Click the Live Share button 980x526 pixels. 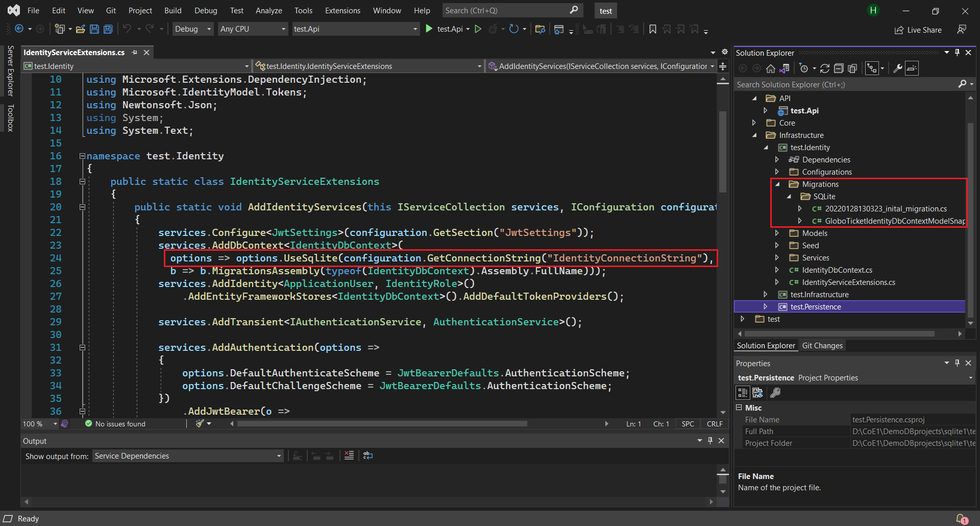tap(918, 30)
